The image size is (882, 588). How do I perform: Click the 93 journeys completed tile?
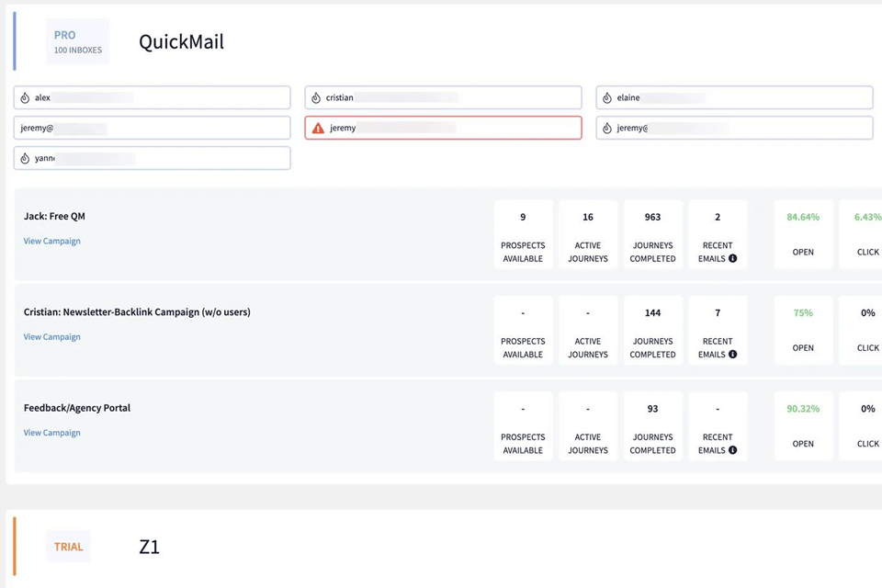pyautogui.click(x=652, y=426)
